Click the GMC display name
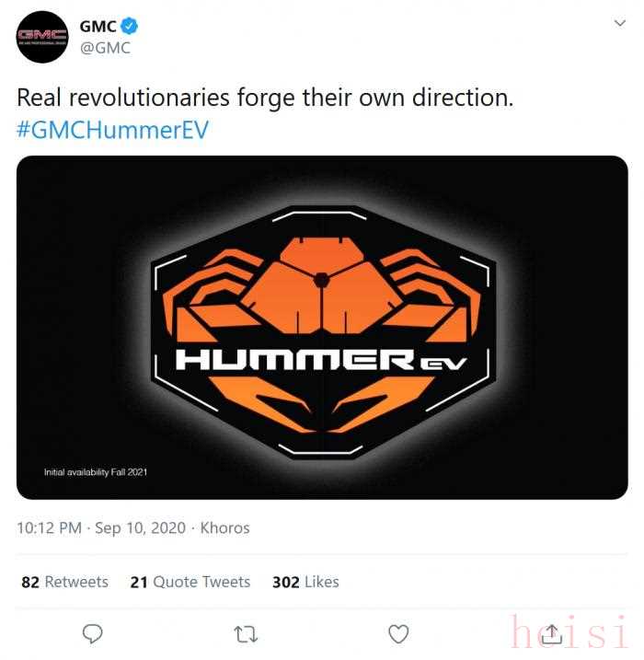Image resolution: width=644 pixels, height=660 pixels. (x=98, y=26)
